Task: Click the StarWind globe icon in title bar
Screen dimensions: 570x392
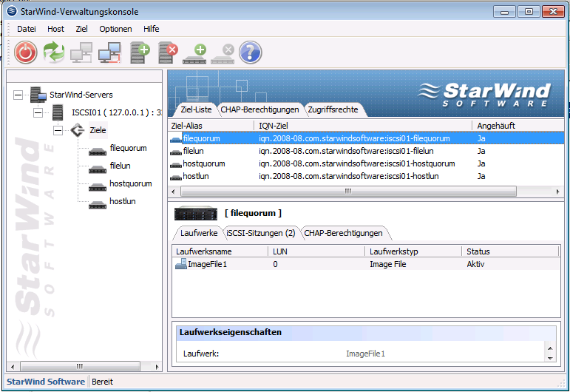Action: tap(12, 11)
